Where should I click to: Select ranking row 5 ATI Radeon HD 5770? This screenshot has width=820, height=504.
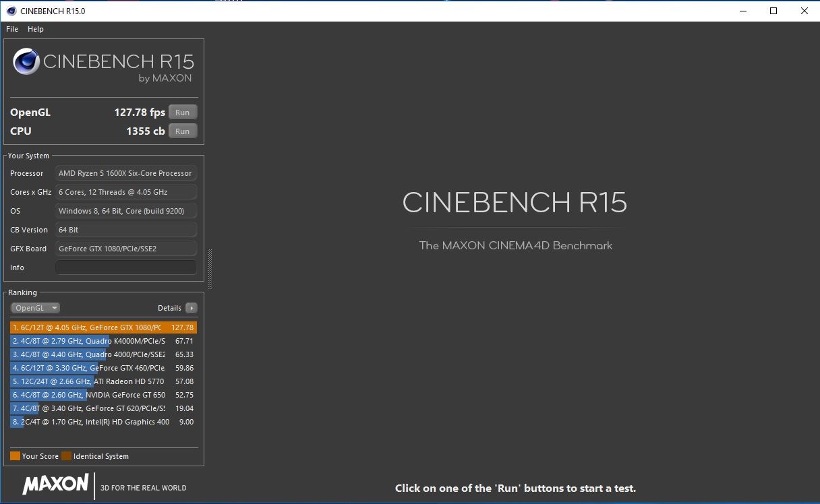(x=104, y=381)
